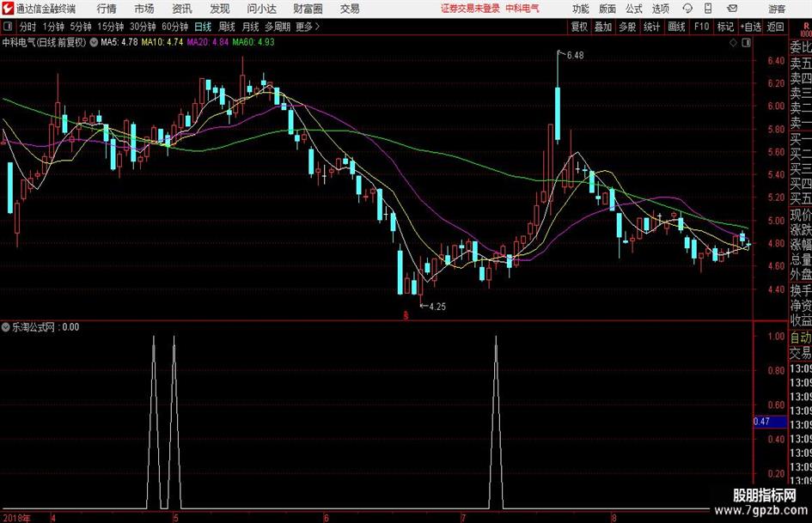The width and height of the screenshot is (812, 523).
Task: Click MA5: 4.78 indicator label
Action: (119, 42)
